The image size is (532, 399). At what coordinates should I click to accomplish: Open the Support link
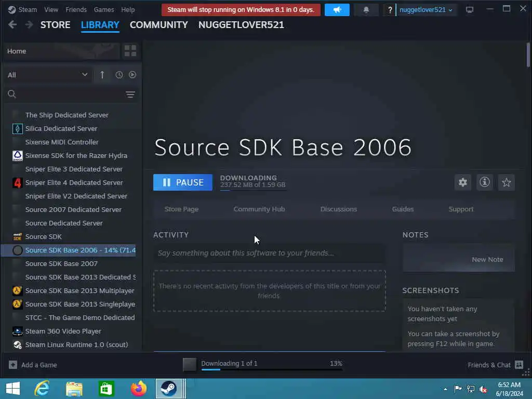click(461, 209)
